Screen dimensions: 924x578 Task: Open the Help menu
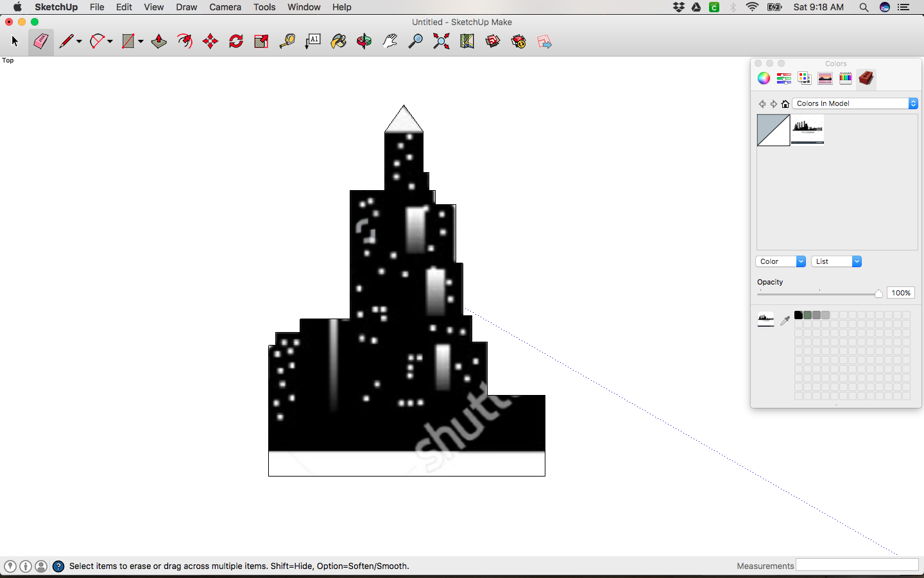click(x=341, y=7)
